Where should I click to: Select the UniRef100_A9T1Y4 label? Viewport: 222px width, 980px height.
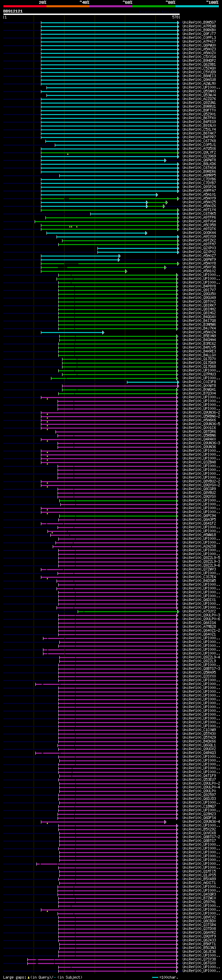click(199, 210)
